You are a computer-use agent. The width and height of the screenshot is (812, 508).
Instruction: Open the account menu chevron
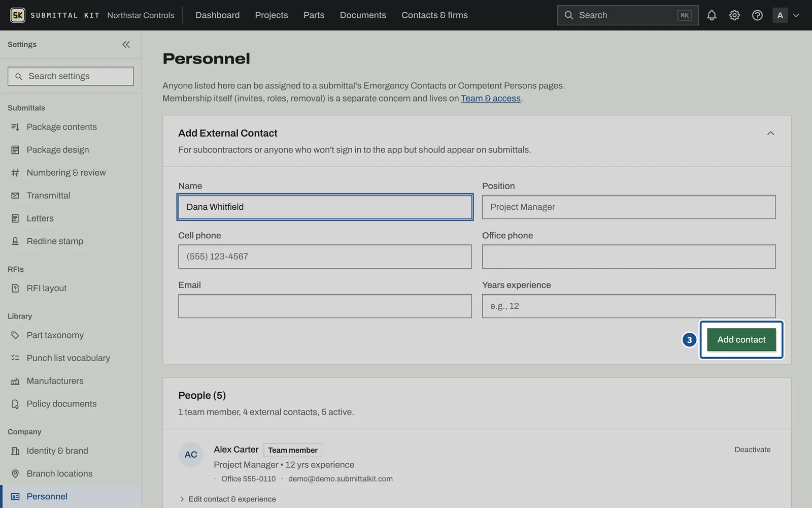pyautogui.click(x=796, y=15)
